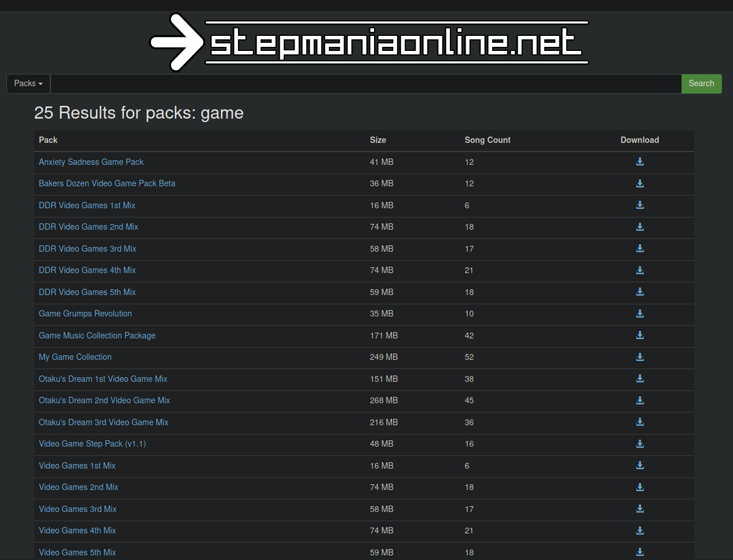Click the Pack column header
The width and height of the screenshot is (733, 560).
click(48, 140)
